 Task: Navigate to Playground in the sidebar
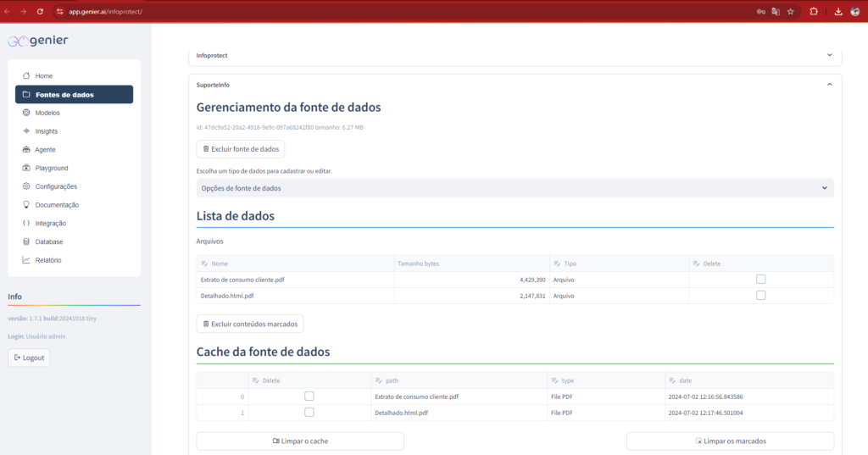(x=51, y=168)
